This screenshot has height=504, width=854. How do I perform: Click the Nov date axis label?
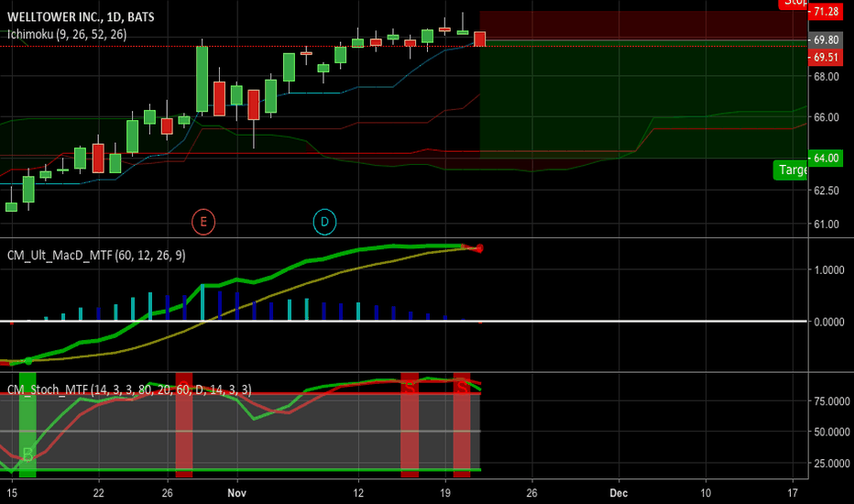[237, 493]
